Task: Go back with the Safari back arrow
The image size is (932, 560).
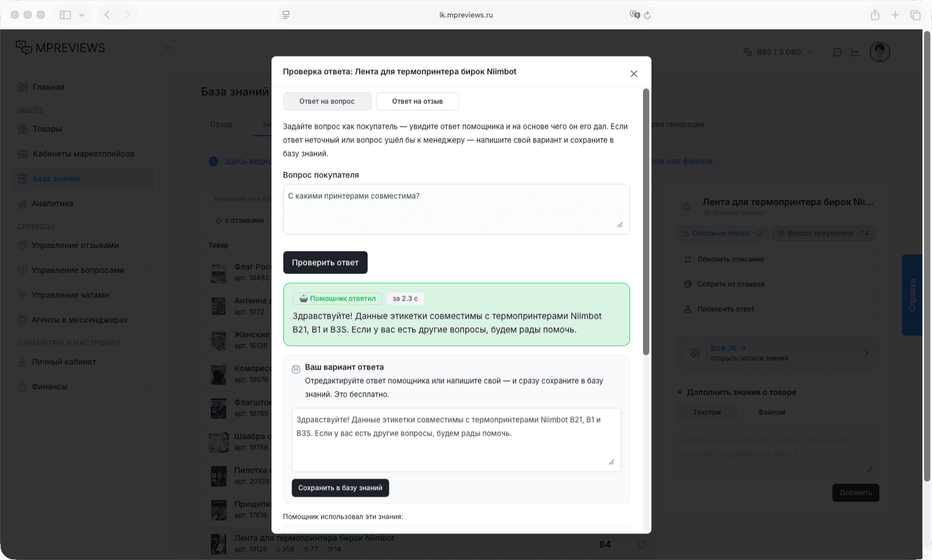Action: [x=107, y=15]
